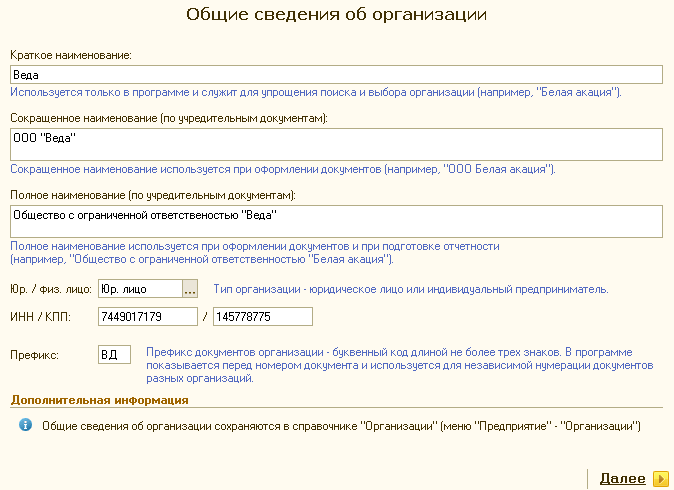674x490 pixels.
Task: Click the label Краткое наименование:
Action: [71, 55]
